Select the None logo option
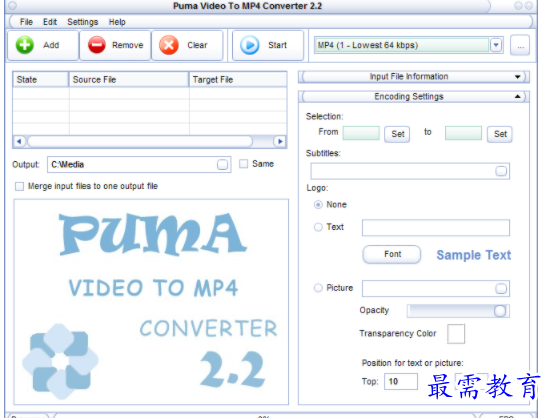 click(x=318, y=205)
